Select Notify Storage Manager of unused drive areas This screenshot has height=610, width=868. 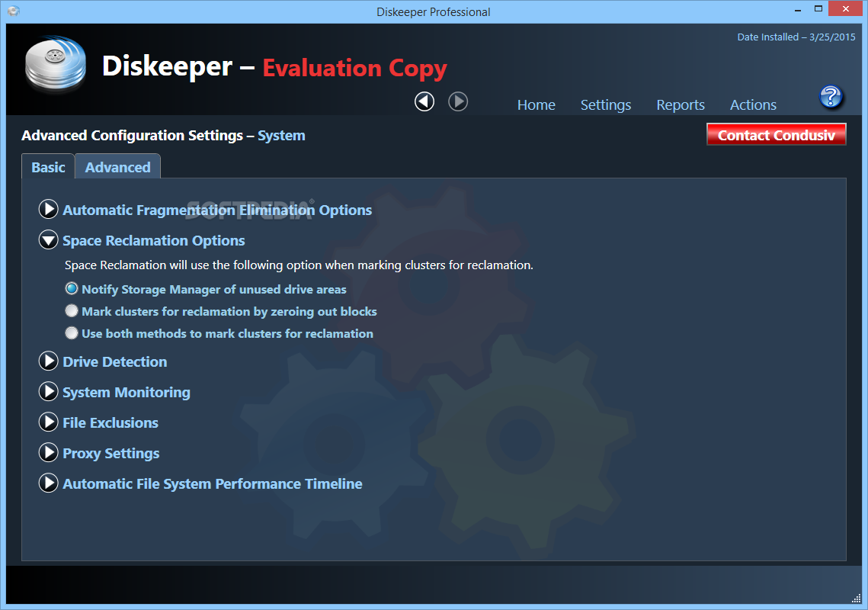pyautogui.click(x=72, y=289)
